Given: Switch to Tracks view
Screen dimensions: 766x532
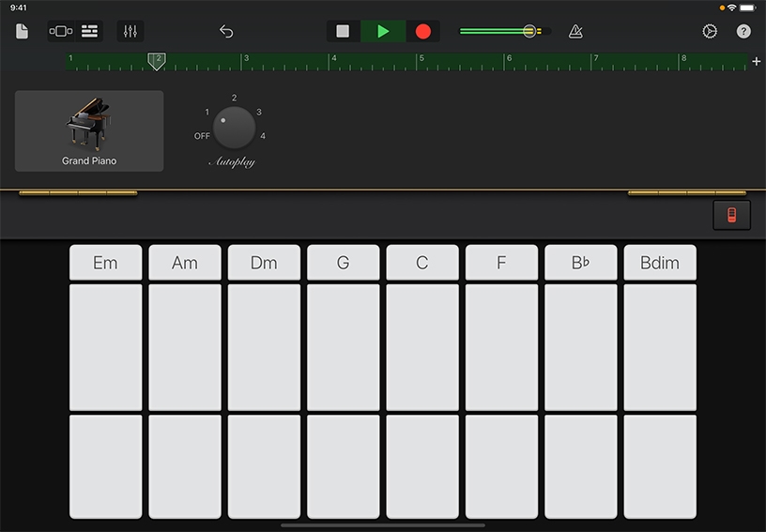Looking at the screenshot, I should pyautogui.click(x=90, y=31).
